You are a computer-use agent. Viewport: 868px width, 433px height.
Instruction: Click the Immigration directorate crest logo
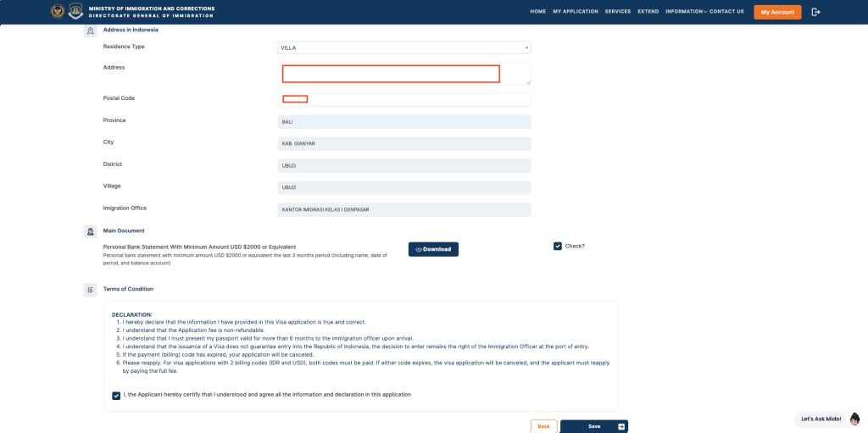coord(75,12)
